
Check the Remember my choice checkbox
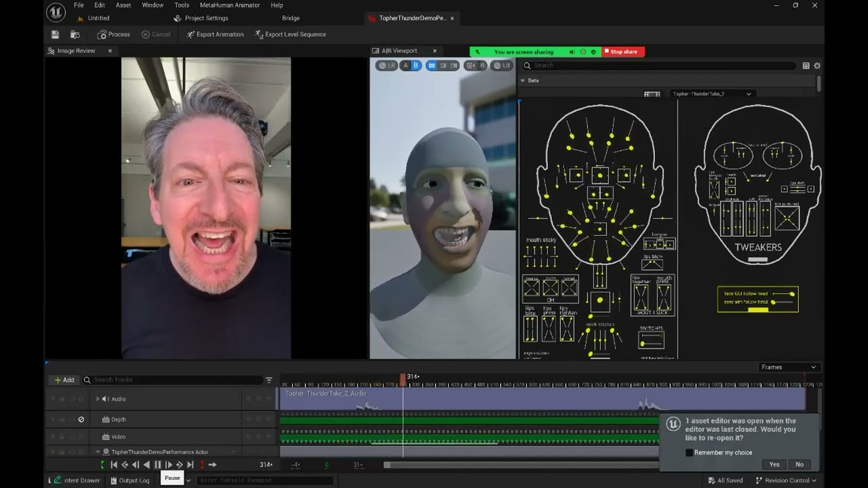tap(689, 453)
